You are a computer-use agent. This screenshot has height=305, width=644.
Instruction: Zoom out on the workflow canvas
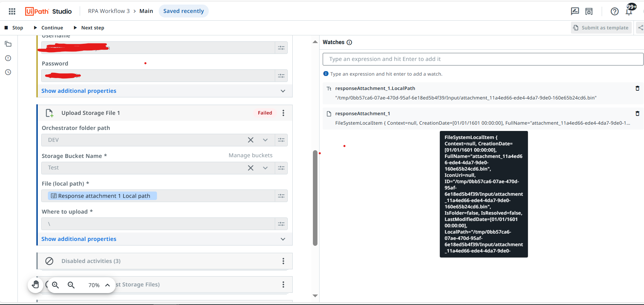71,285
